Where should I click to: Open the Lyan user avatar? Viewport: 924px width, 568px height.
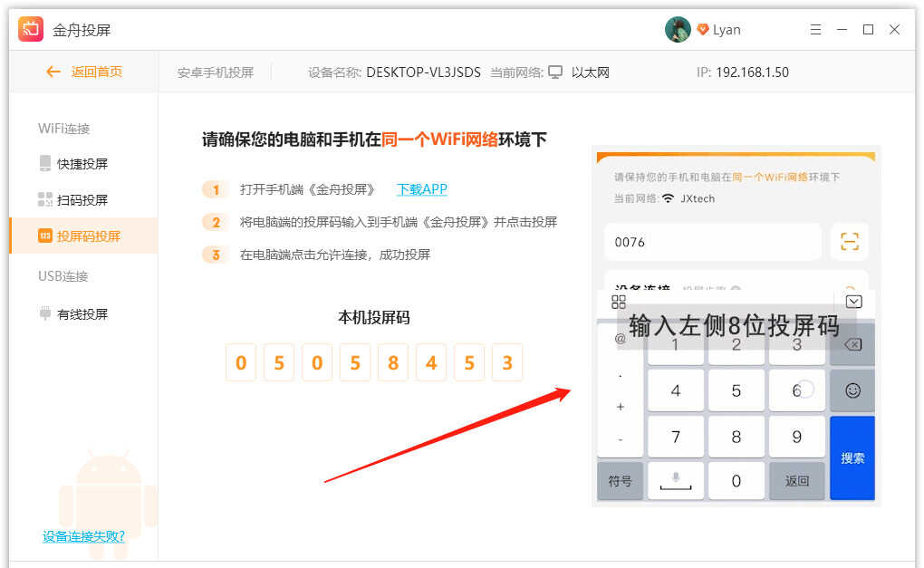[x=678, y=30]
